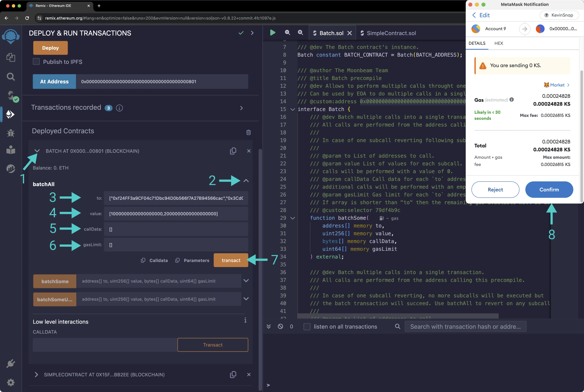Viewport: 584px width, 392px height.
Task: Open Learneth tutorial icon in sidebar
Action: click(11, 150)
